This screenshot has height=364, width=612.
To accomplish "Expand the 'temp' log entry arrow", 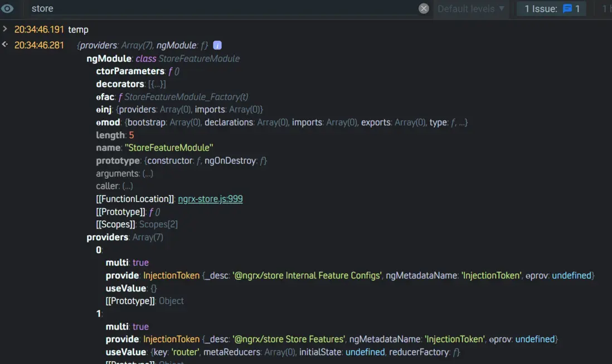I will click(5, 29).
